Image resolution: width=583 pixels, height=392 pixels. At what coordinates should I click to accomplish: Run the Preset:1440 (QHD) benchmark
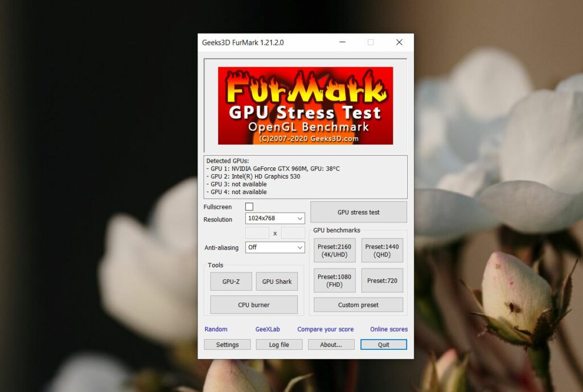pos(381,250)
